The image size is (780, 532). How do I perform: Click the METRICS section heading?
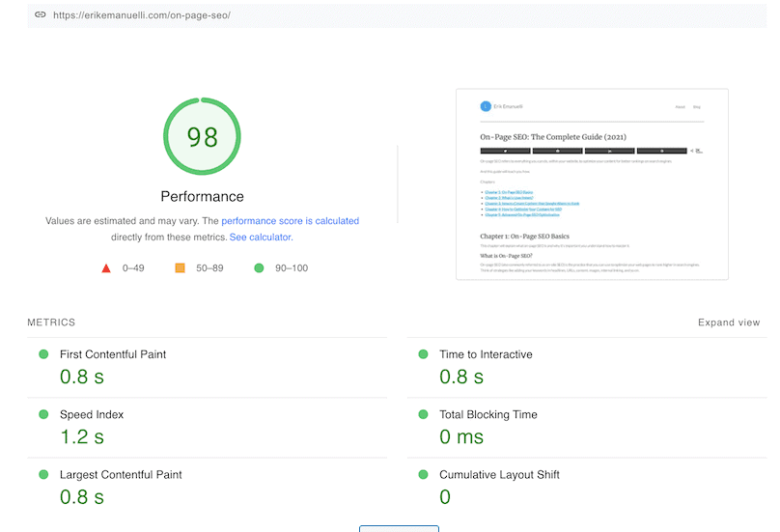[51, 322]
